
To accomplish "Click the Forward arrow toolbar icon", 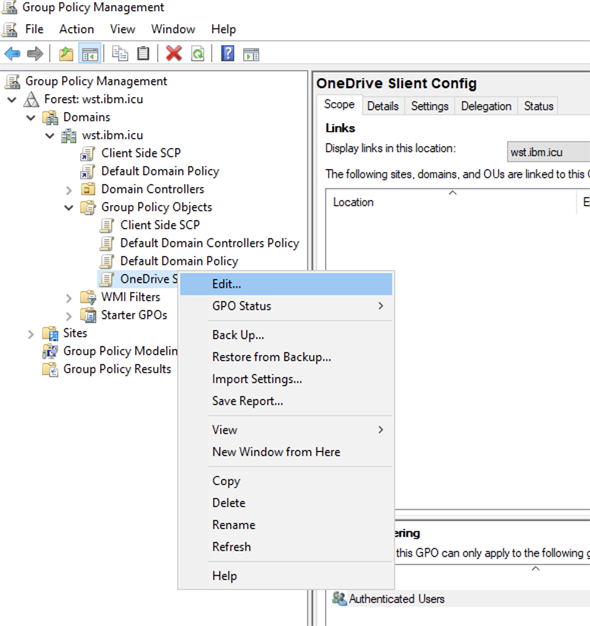I will click(x=35, y=53).
